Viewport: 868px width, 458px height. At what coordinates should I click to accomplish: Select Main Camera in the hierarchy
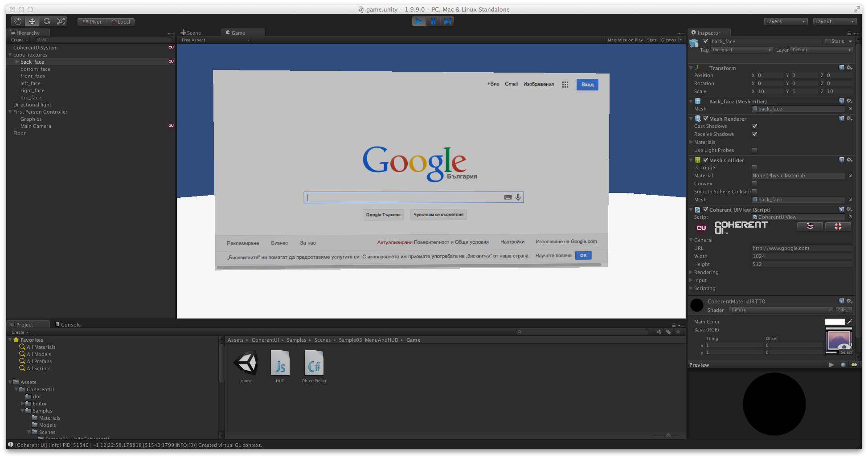pos(36,126)
